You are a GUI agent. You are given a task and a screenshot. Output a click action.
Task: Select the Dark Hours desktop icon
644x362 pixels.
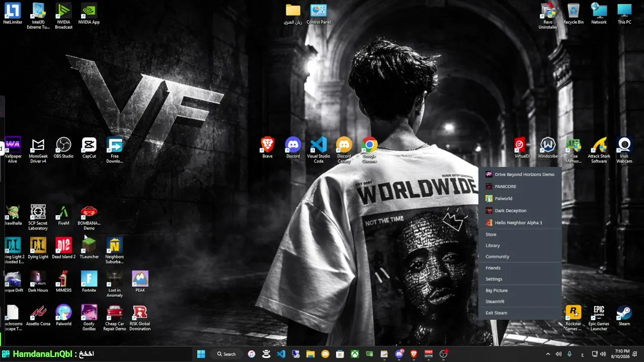click(x=38, y=282)
